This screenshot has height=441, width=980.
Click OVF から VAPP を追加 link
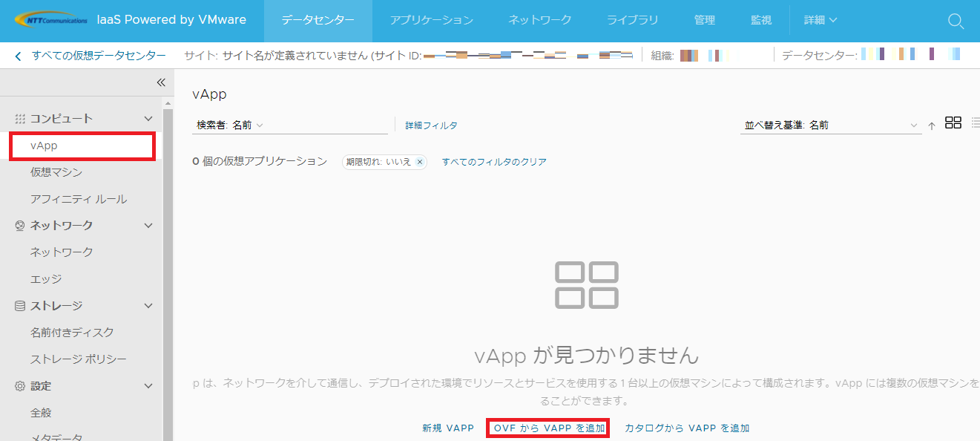549,428
